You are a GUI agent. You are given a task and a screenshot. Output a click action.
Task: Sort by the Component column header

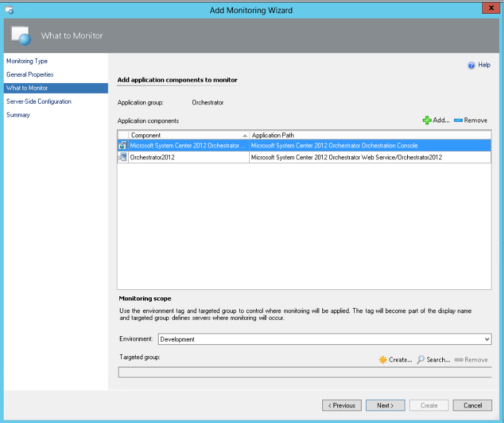coord(187,135)
